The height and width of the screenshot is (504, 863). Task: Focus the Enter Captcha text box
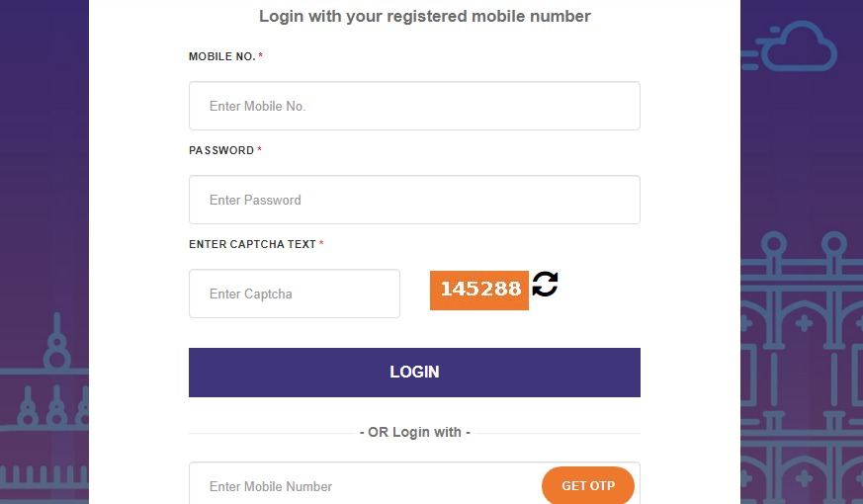pyautogui.click(x=295, y=294)
